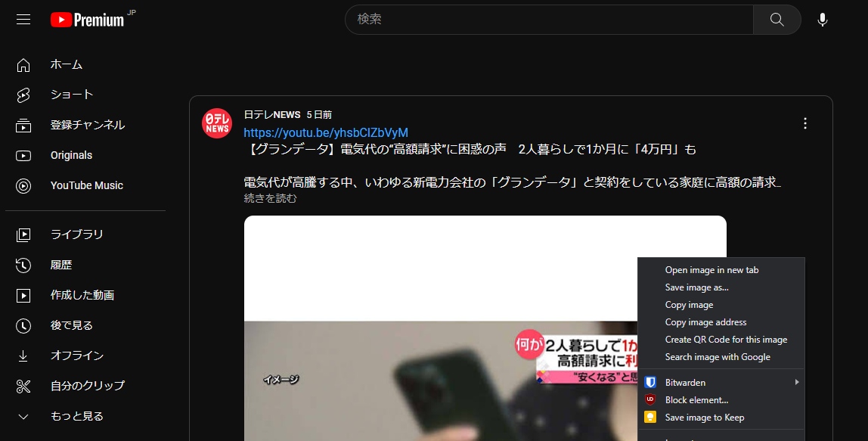
Task: Click the watch later clock icon
Action: [x=23, y=326]
